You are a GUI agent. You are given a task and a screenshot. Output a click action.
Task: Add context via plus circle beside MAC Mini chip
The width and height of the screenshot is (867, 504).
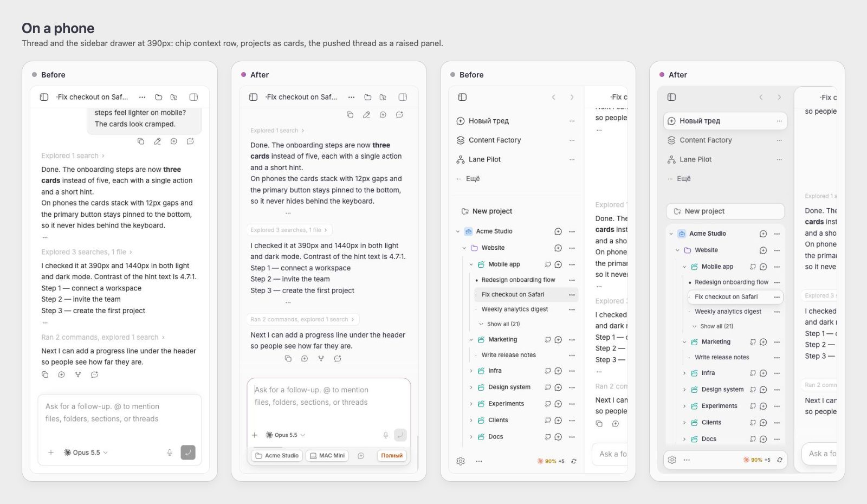361,456
